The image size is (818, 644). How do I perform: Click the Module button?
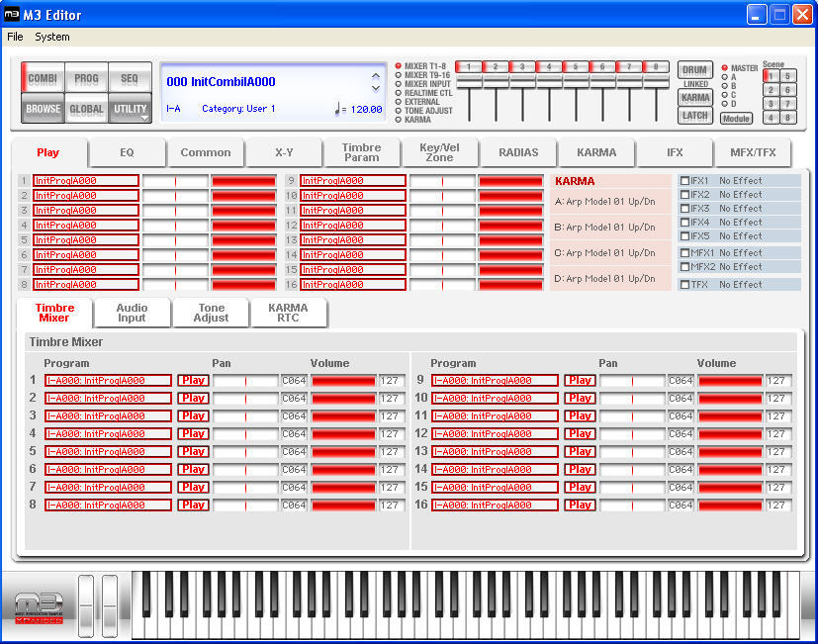click(x=736, y=119)
